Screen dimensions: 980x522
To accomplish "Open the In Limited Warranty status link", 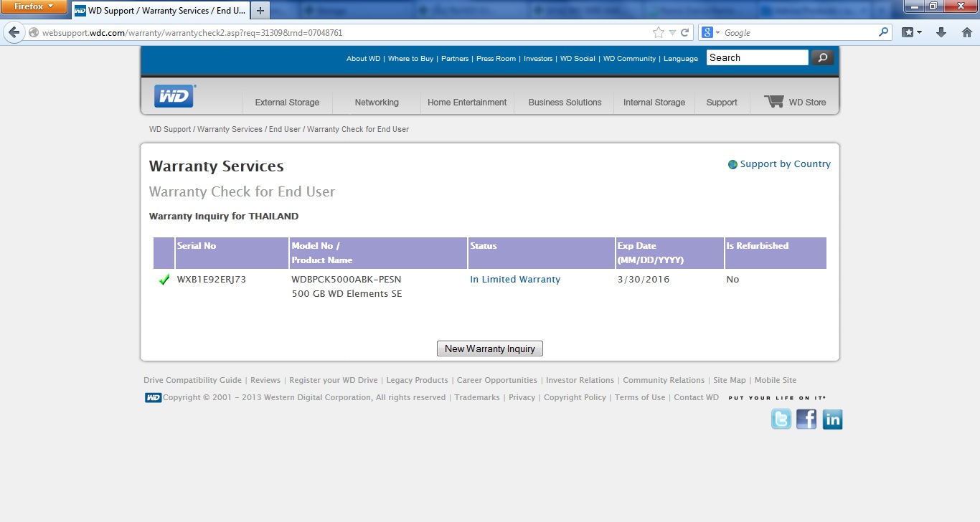I will coord(515,280).
